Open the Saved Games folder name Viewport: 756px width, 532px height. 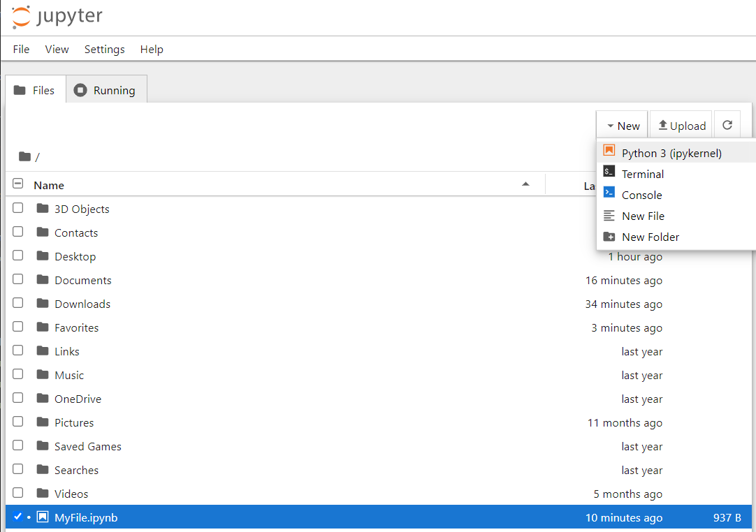[88, 446]
